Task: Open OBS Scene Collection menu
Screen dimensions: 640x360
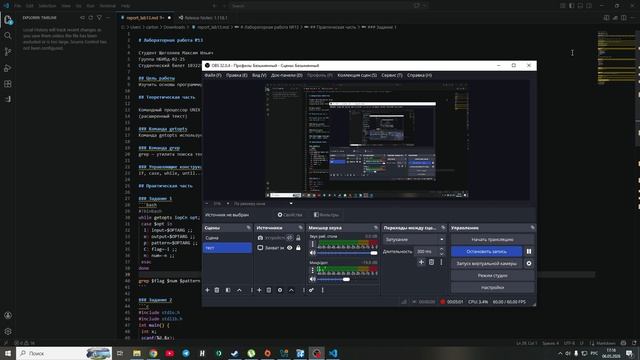Action: (x=357, y=76)
